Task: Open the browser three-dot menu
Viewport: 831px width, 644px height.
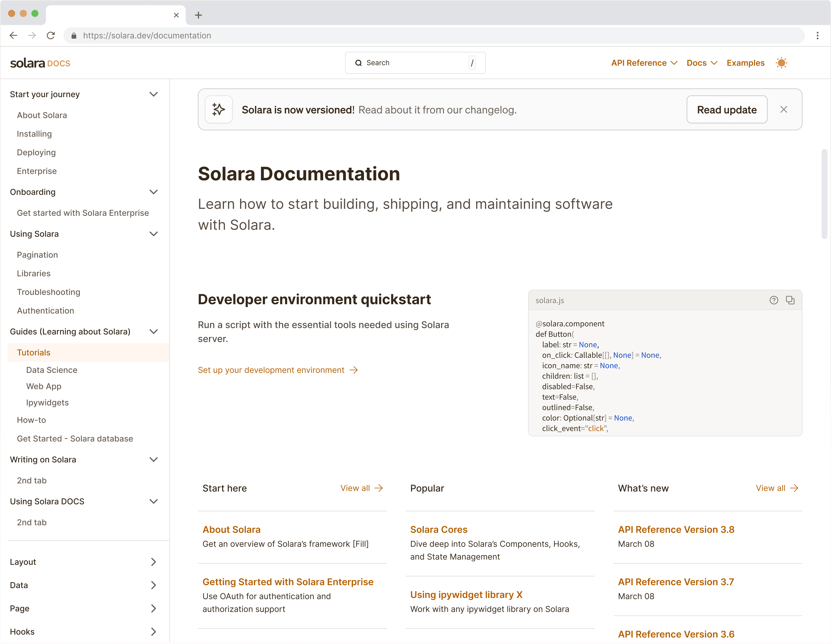Action: point(817,35)
